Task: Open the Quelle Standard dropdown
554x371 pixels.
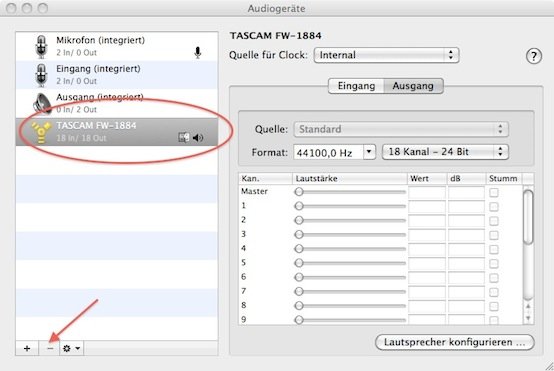Action: 401,129
